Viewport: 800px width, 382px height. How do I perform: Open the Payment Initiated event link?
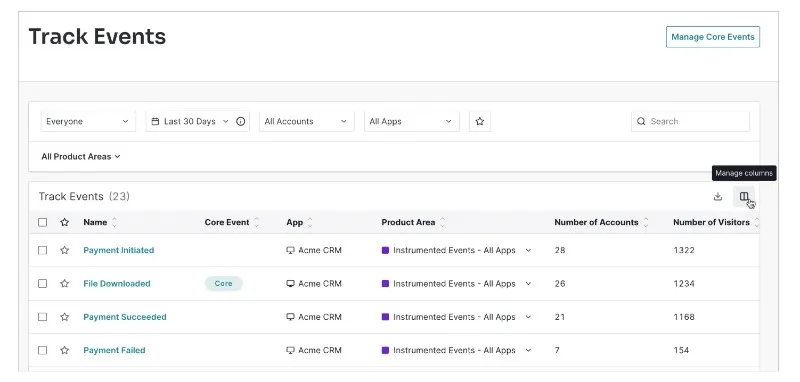pyautogui.click(x=118, y=250)
